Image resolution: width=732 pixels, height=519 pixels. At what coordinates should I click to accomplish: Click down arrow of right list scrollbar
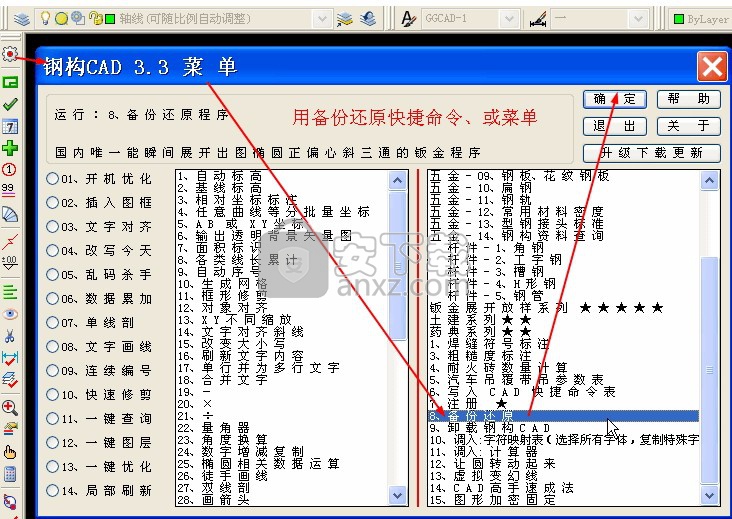[x=710, y=495]
